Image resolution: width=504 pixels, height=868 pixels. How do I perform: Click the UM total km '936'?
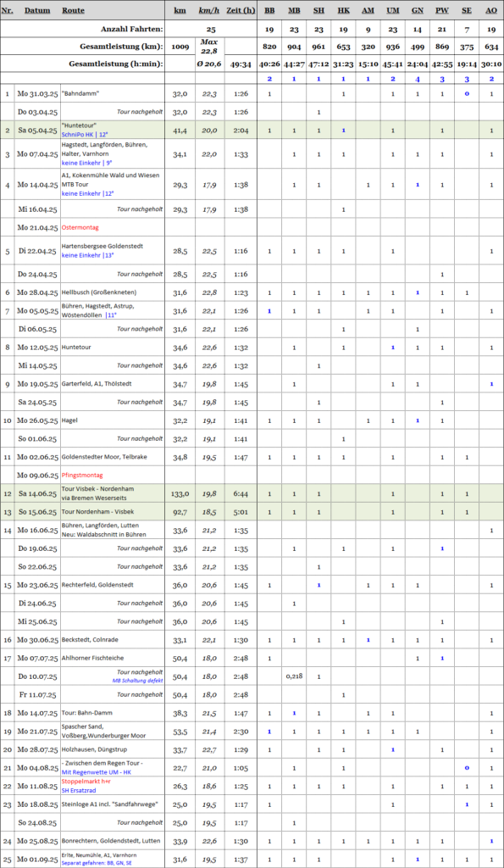(x=393, y=46)
